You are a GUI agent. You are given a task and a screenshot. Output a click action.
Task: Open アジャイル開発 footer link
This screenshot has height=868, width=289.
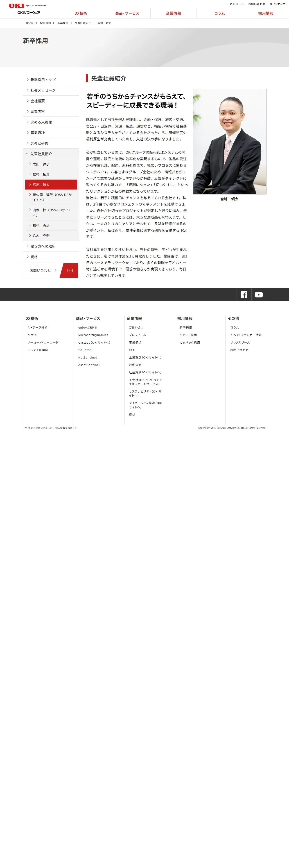click(x=38, y=350)
